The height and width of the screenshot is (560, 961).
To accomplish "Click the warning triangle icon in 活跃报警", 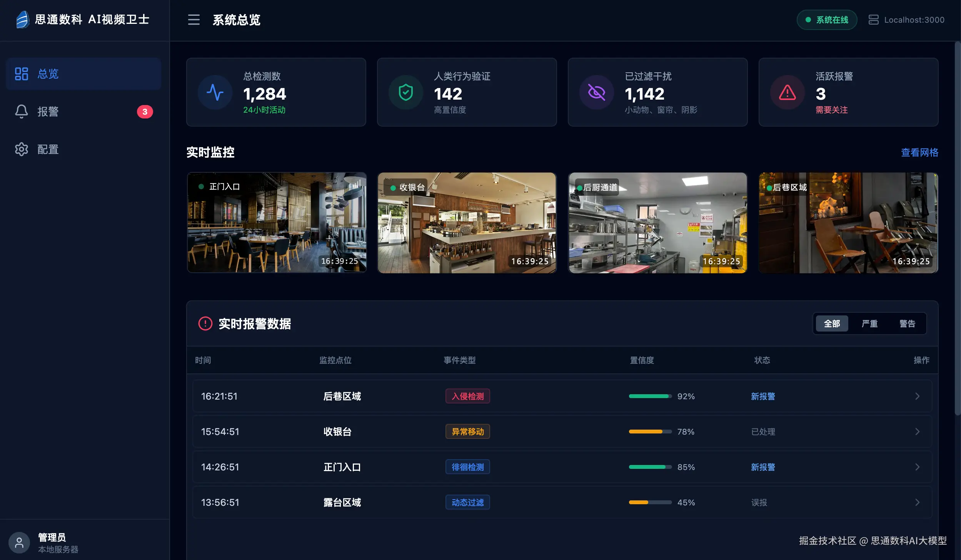I will click(x=787, y=93).
